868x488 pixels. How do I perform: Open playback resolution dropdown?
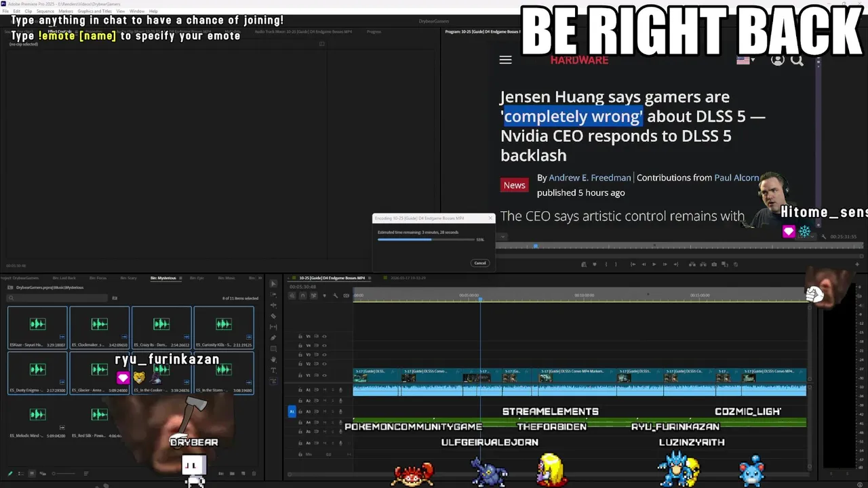806,237
